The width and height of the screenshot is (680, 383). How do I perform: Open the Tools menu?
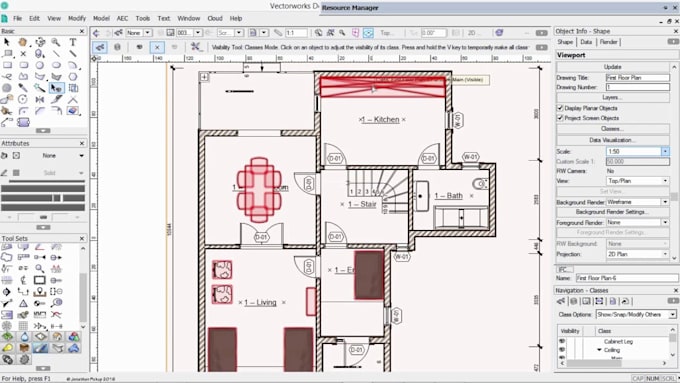pyautogui.click(x=143, y=18)
